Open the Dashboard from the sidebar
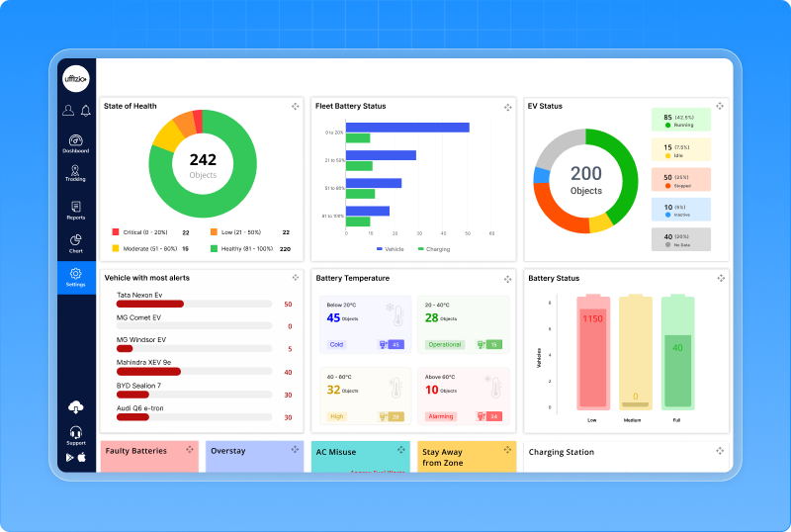791x532 pixels. point(76,143)
